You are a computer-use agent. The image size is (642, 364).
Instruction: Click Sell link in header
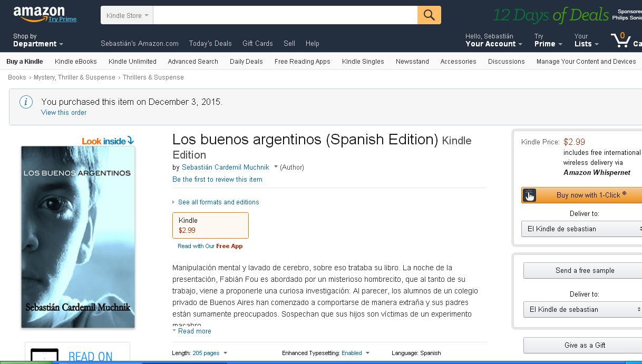coord(289,43)
